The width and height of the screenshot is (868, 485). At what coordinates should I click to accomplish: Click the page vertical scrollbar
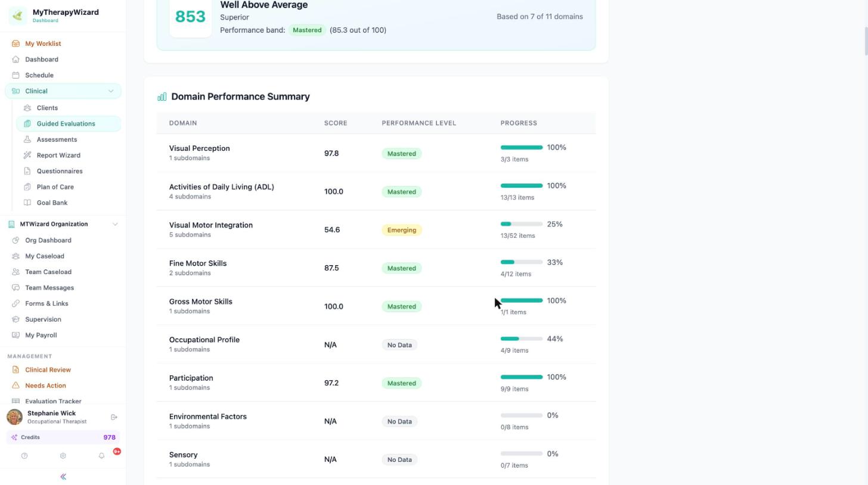tap(866, 42)
